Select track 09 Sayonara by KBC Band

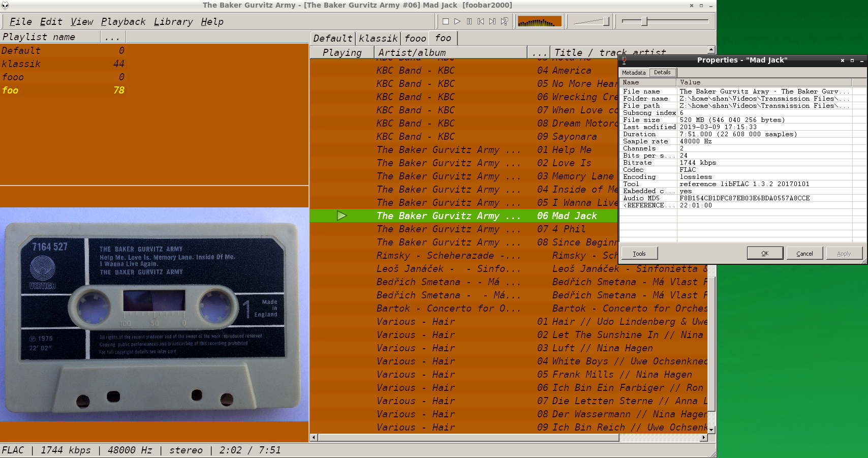463,137
